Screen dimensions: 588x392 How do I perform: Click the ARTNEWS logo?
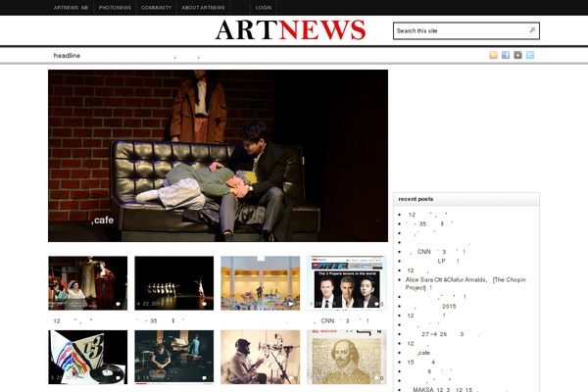coord(290,29)
